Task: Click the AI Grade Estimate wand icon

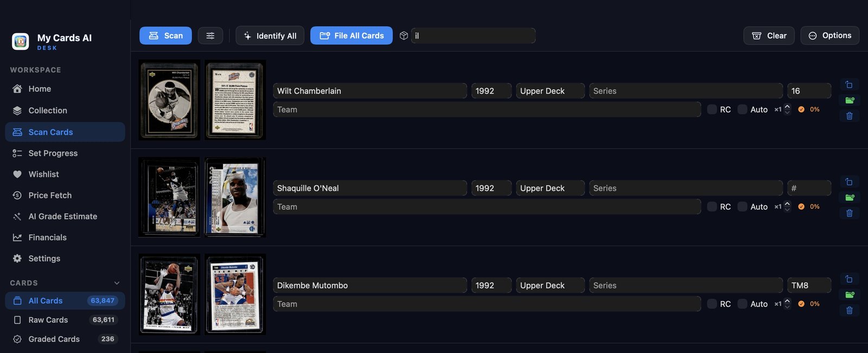Action: click(x=17, y=216)
